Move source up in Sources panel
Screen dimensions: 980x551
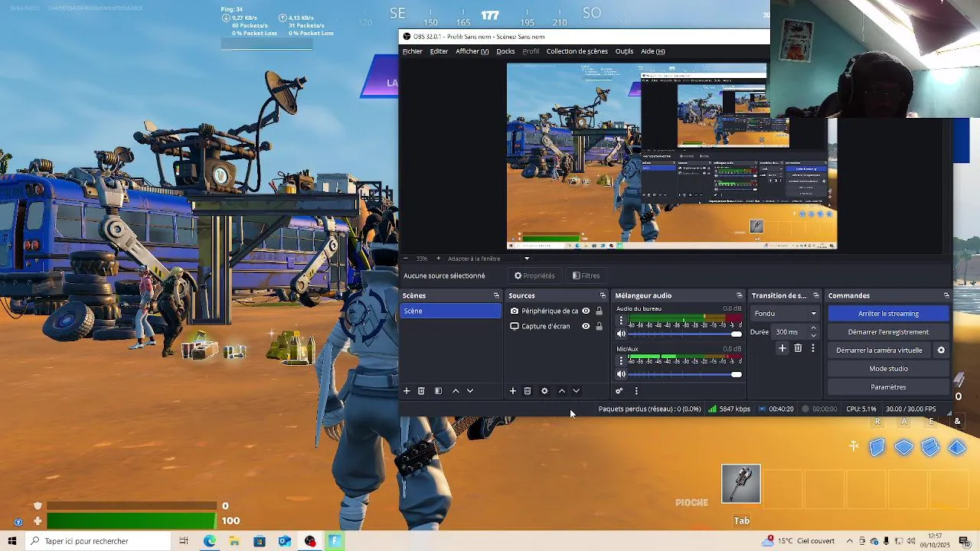coord(562,391)
